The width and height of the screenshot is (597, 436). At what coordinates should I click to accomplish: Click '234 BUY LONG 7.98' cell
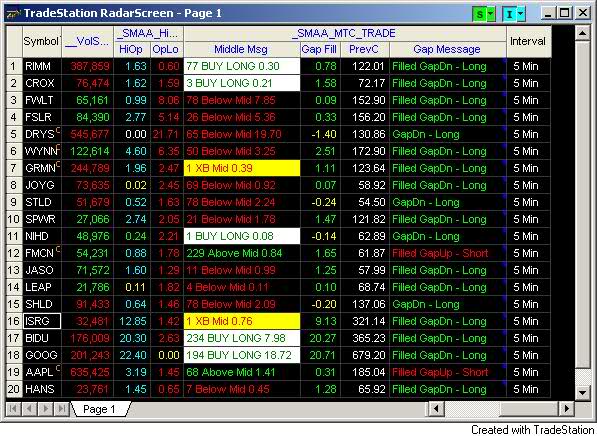tap(242, 338)
